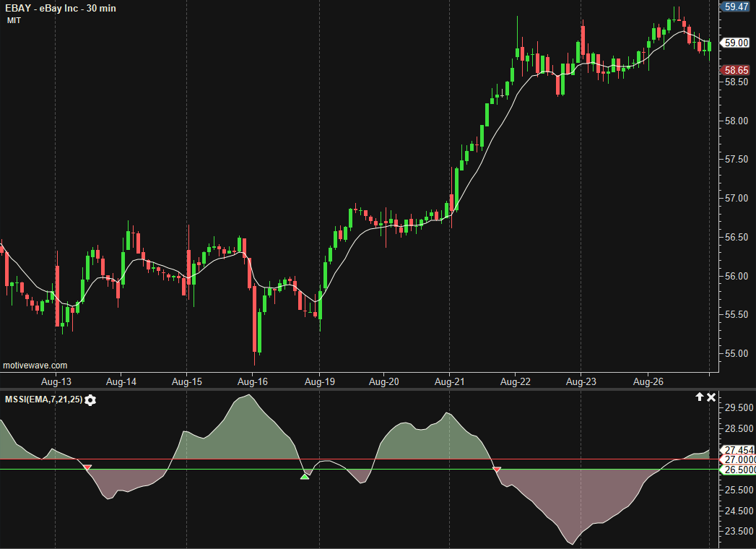Move MSSI panel up with arrow icon
The image size is (756, 549).
tap(700, 397)
